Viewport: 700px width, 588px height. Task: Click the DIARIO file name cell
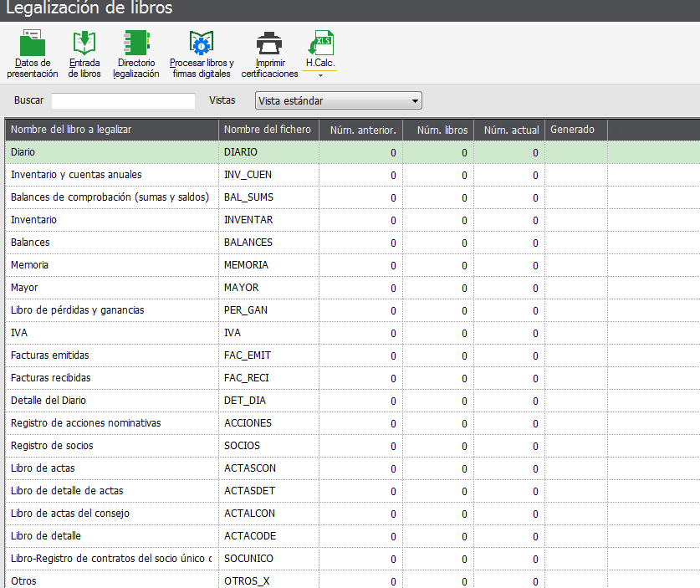(x=268, y=152)
